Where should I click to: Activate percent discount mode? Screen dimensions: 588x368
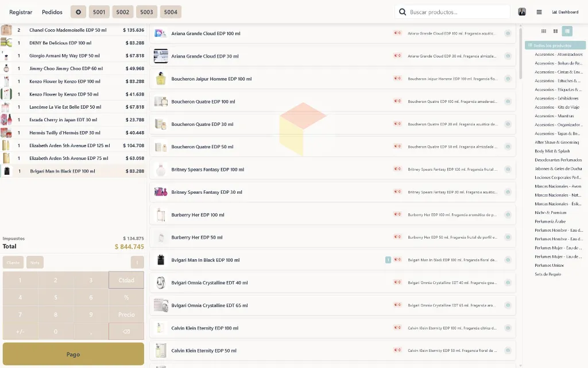coord(126,297)
